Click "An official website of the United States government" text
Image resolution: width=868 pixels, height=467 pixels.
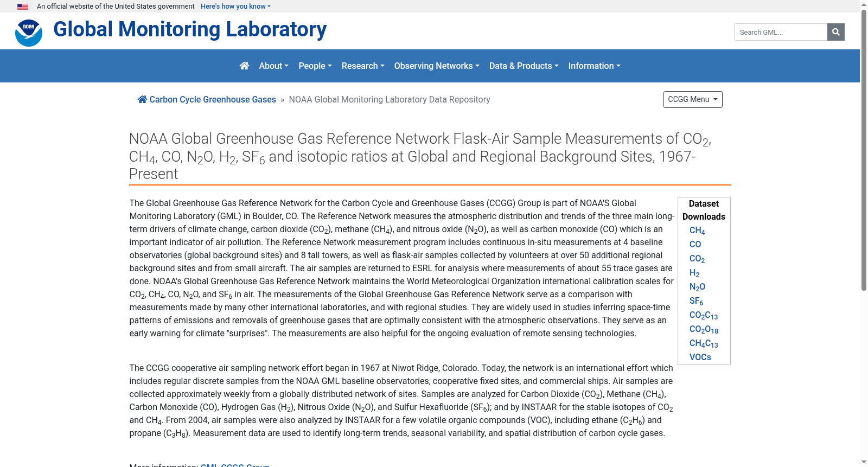116,7
